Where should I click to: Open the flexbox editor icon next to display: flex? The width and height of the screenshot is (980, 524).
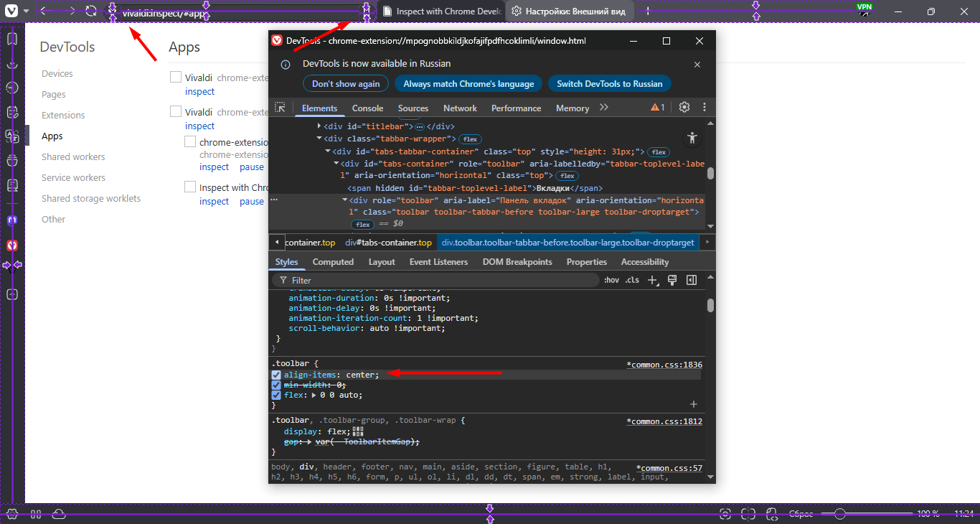(358, 431)
